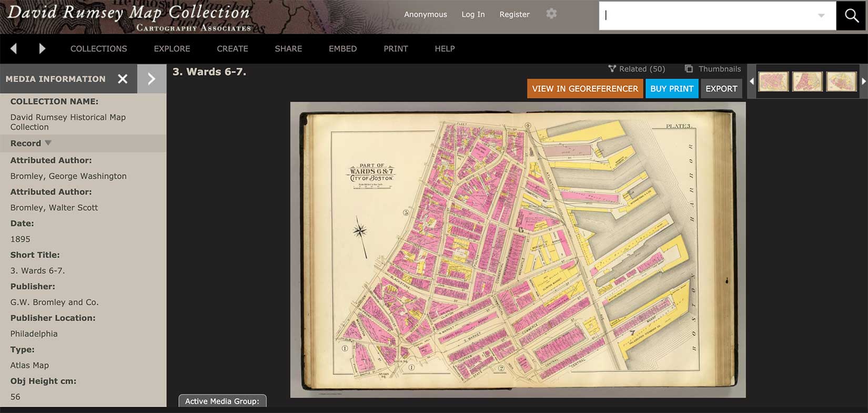868x413 pixels.
Task: Open the Share menu
Action: click(x=288, y=48)
